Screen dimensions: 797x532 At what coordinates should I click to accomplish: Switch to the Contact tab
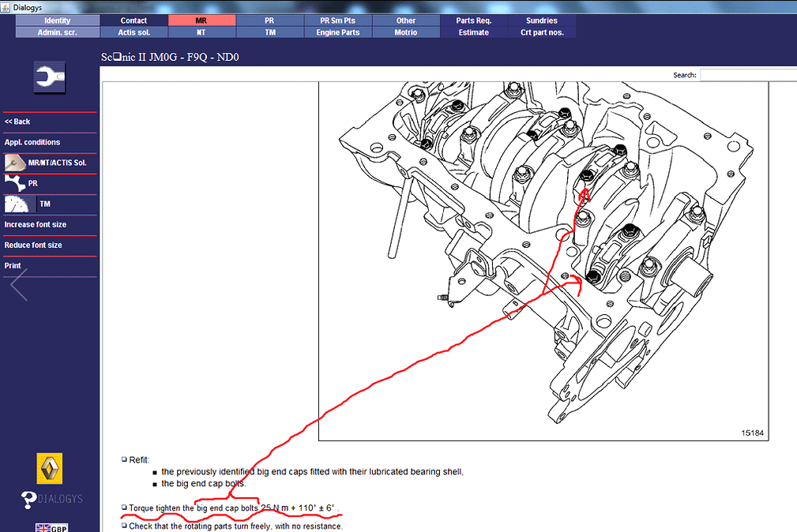[133, 21]
